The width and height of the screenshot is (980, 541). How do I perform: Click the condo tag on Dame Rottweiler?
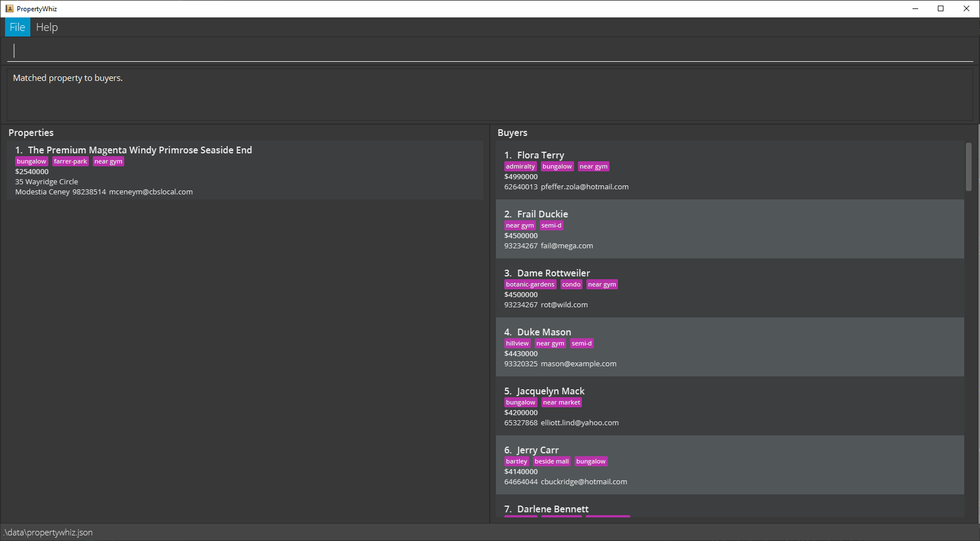[571, 284]
